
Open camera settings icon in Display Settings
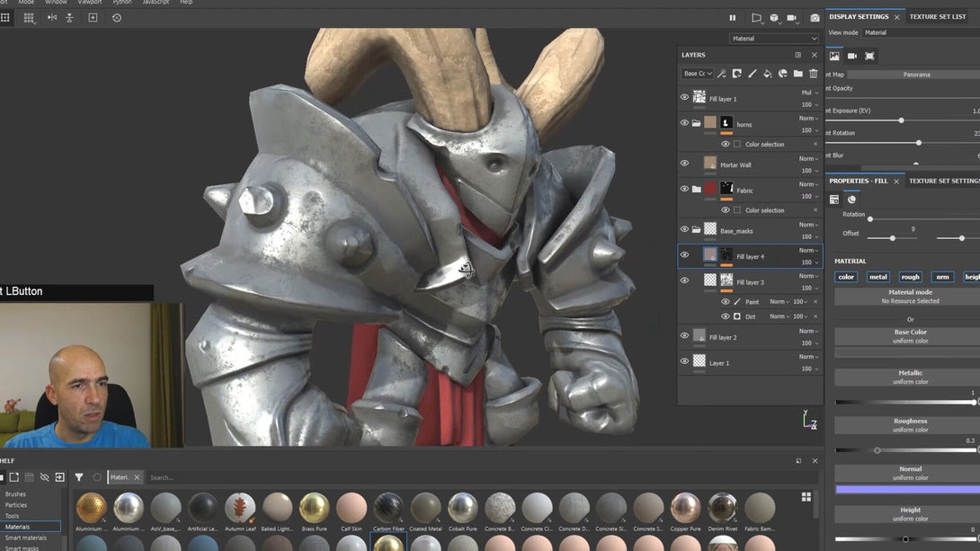click(851, 57)
